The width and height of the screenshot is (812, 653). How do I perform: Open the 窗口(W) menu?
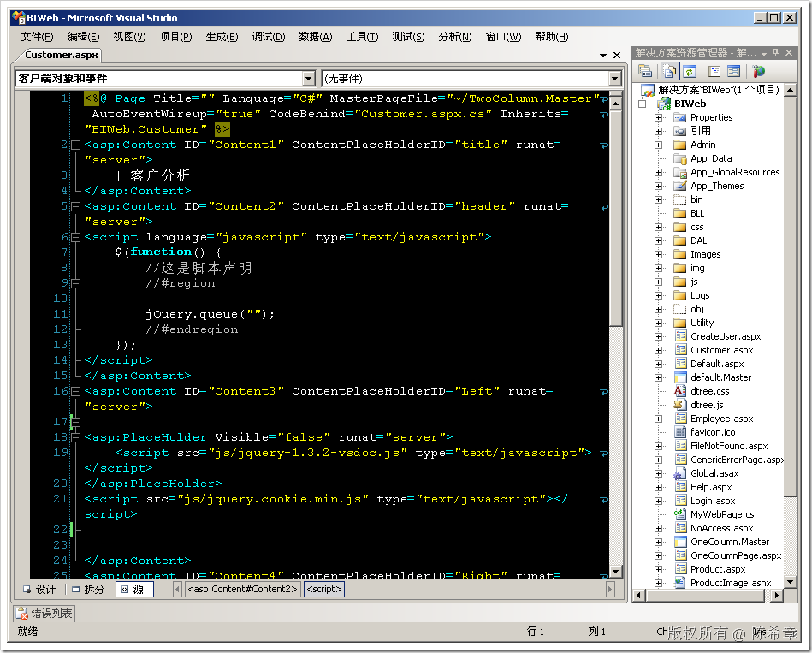[503, 37]
